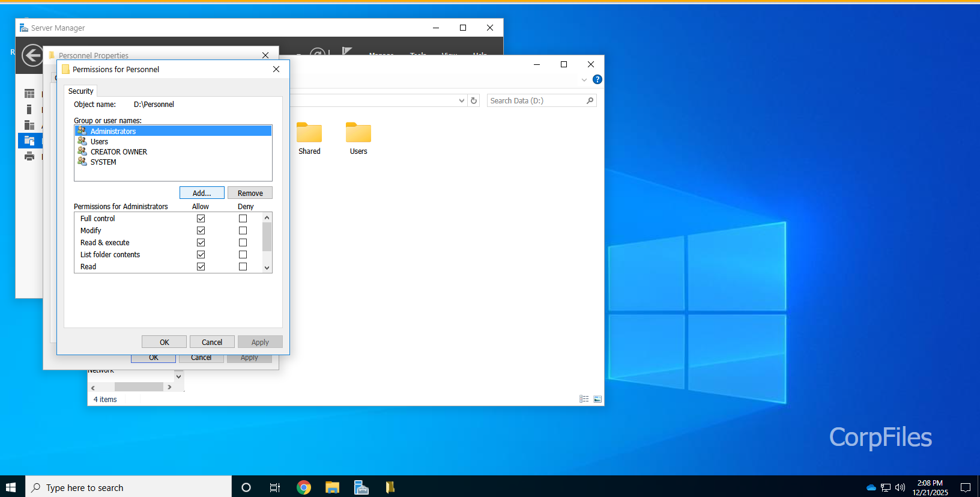The height and width of the screenshot is (497, 980).
Task: Open the Dashboard icon in Server Manager sidebar
Action: (29, 94)
